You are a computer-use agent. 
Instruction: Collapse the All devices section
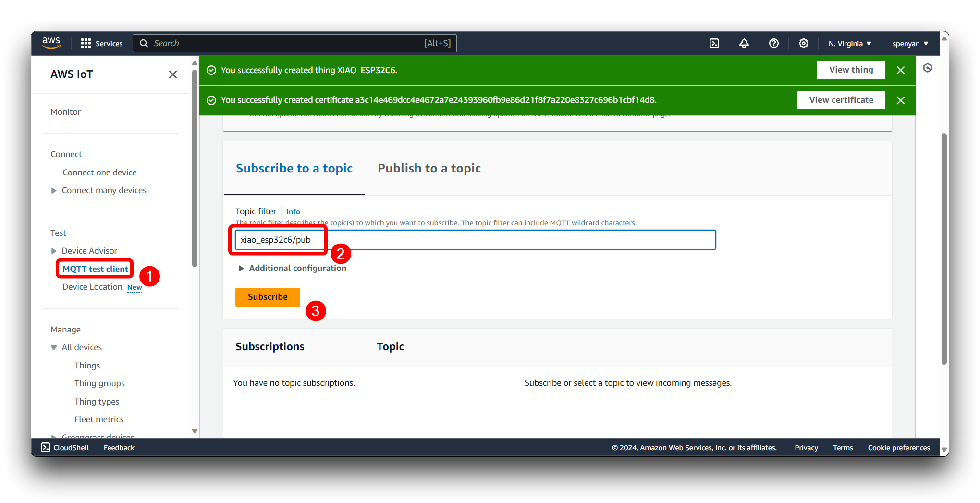click(54, 348)
